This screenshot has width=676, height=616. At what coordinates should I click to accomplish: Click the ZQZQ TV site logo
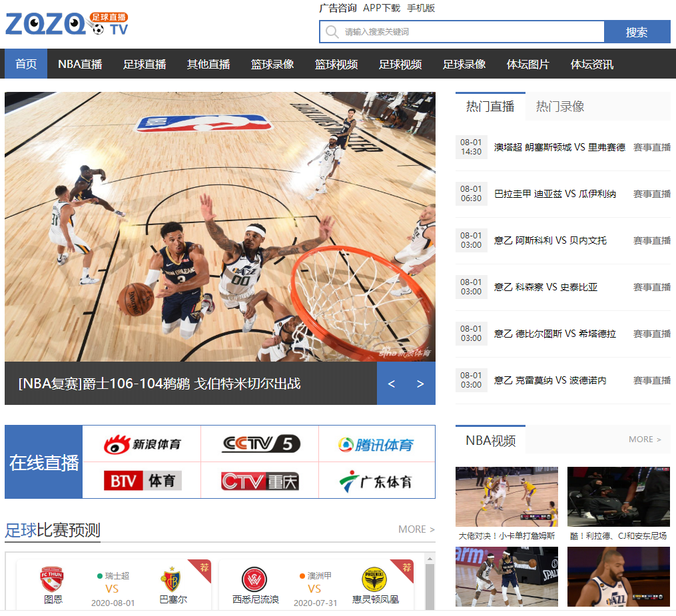[x=67, y=23]
